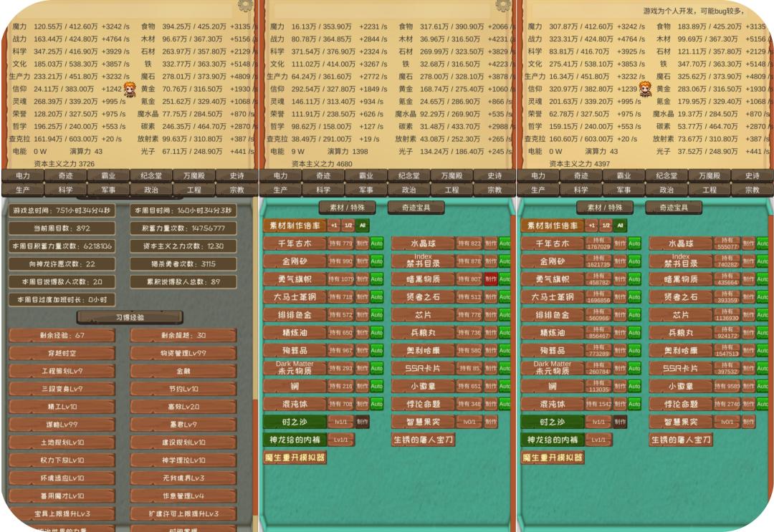Open the settings gear in the left panel
This screenshot has width=774, height=532.
245,5
